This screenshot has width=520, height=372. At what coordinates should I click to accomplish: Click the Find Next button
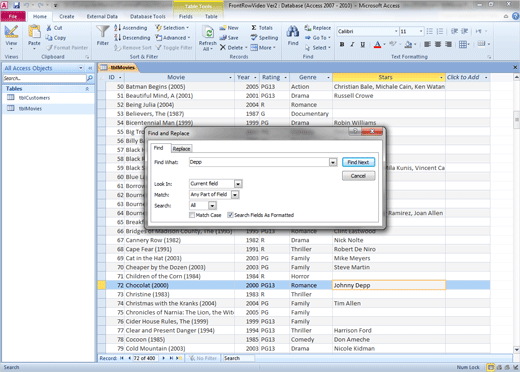(358, 162)
